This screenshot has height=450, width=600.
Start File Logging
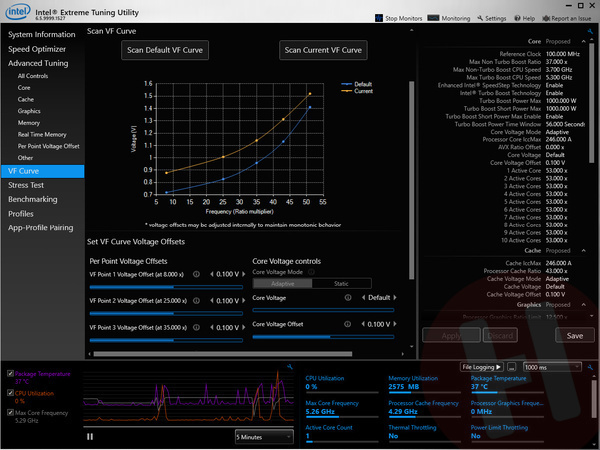482,367
